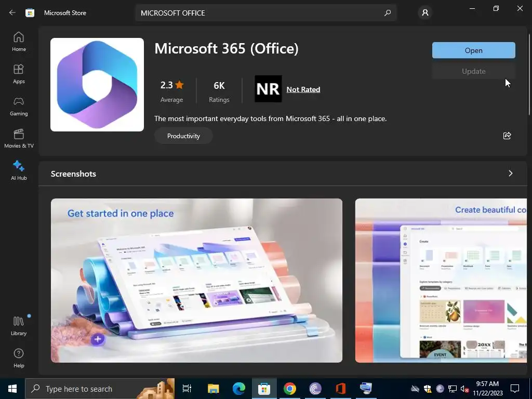Click the 6K Ratings count
This screenshot has width=532, height=399.
[x=219, y=91]
